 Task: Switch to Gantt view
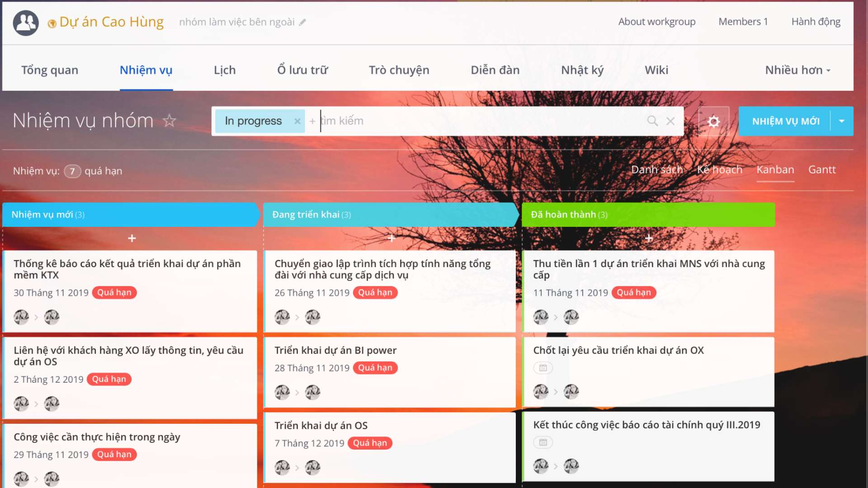tap(822, 169)
